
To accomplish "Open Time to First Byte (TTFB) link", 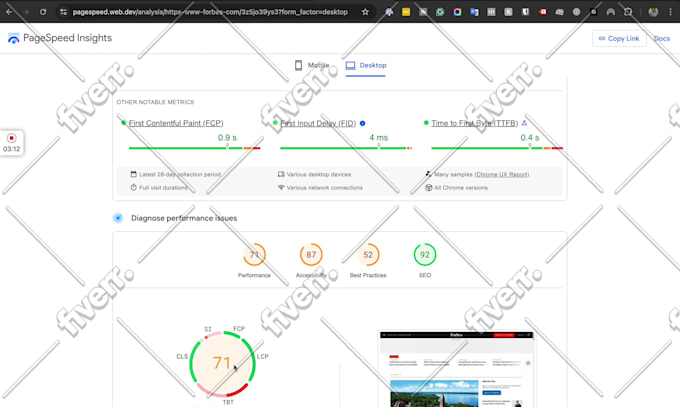I will click(474, 123).
